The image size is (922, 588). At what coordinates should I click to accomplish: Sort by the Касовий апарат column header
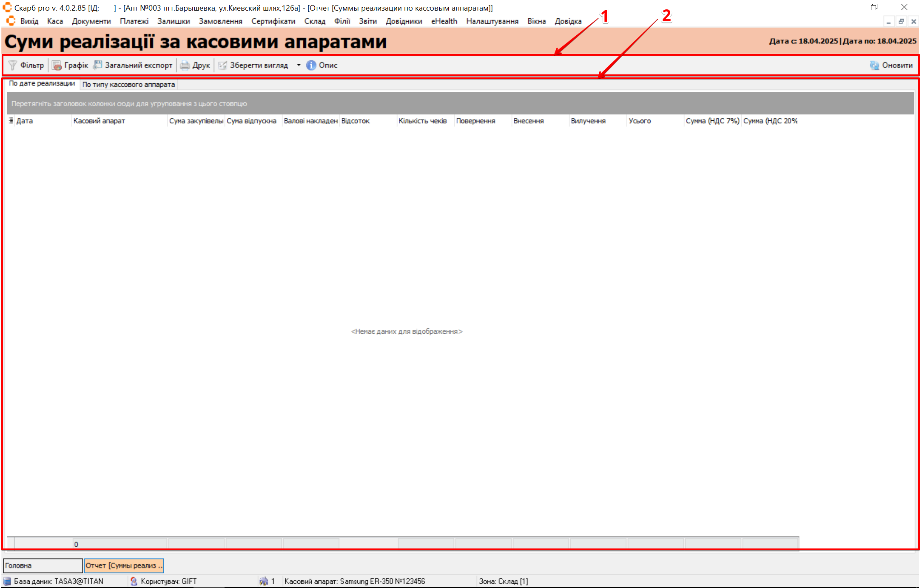(99, 121)
